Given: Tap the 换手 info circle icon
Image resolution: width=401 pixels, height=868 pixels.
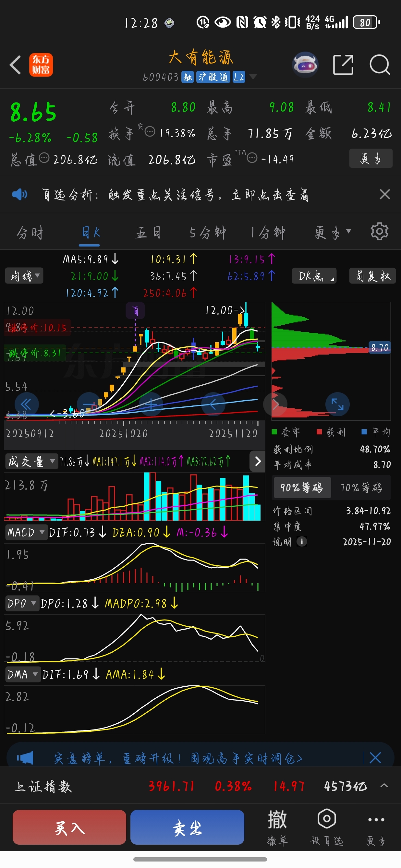Looking at the screenshot, I should (150, 131).
